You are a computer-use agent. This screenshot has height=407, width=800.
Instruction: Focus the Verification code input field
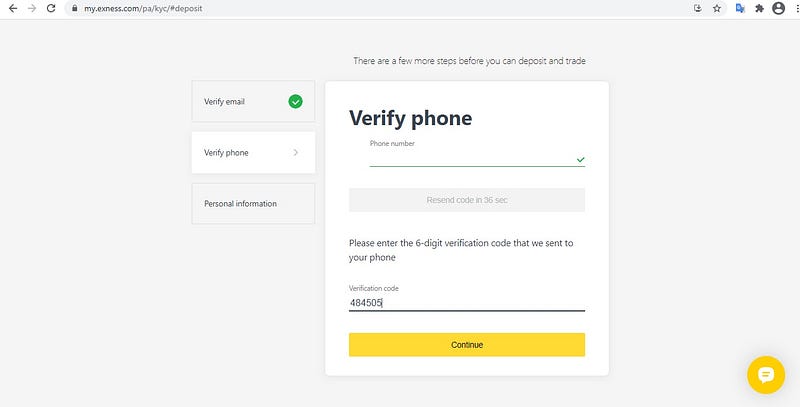coord(467,303)
